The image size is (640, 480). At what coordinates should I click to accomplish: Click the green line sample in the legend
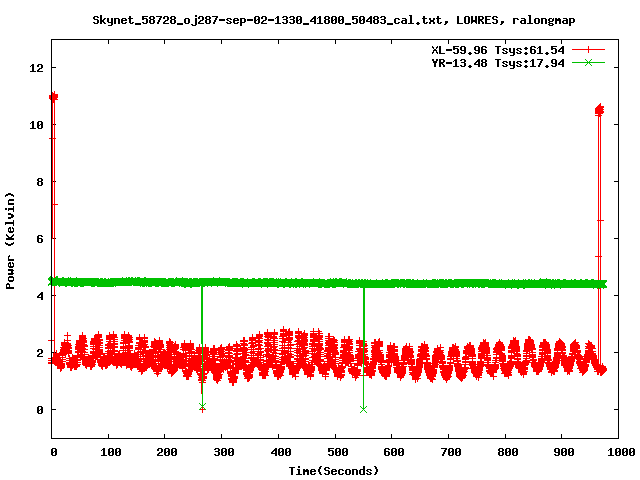(588, 62)
